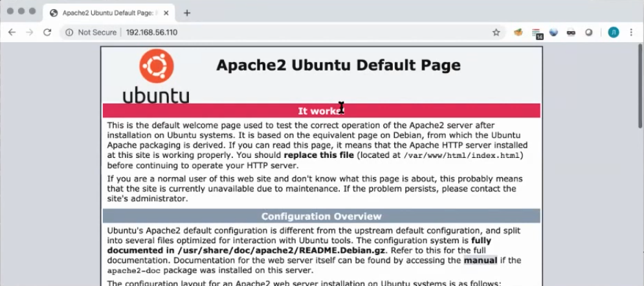Viewport: 644px width, 286px height.
Task: Open the manual link
Action: click(x=480, y=260)
